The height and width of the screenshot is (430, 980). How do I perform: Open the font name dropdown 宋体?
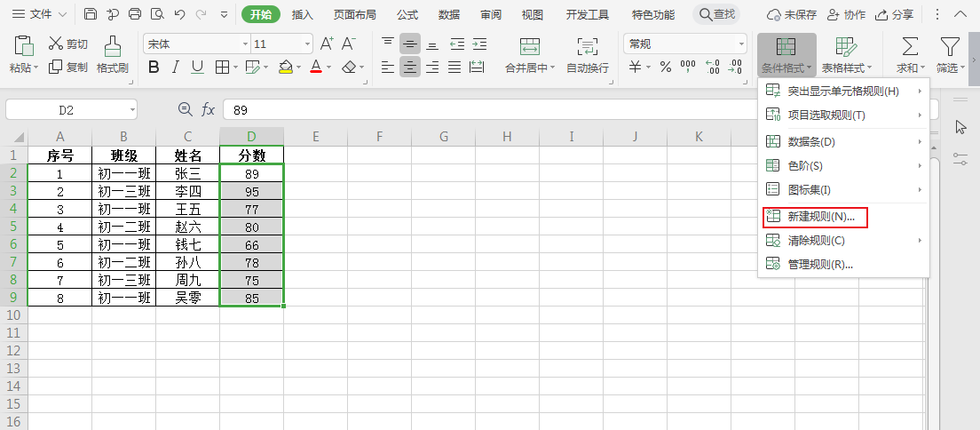246,44
